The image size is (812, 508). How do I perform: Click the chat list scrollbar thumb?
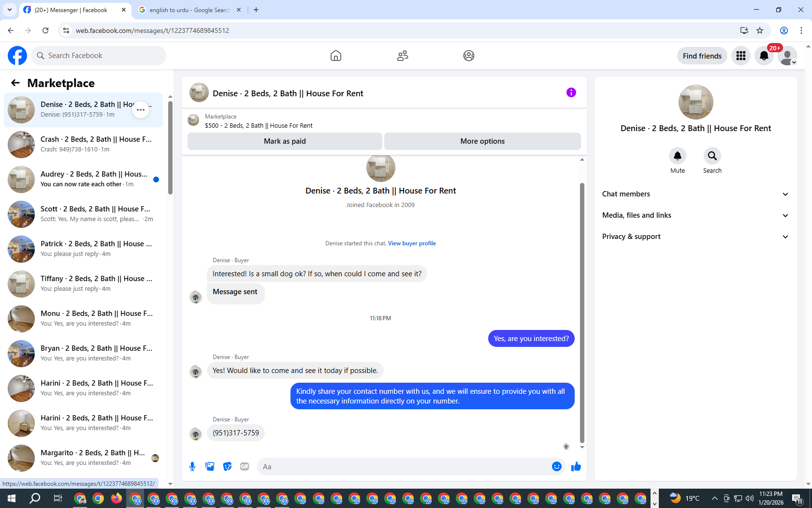[x=170, y=147]
